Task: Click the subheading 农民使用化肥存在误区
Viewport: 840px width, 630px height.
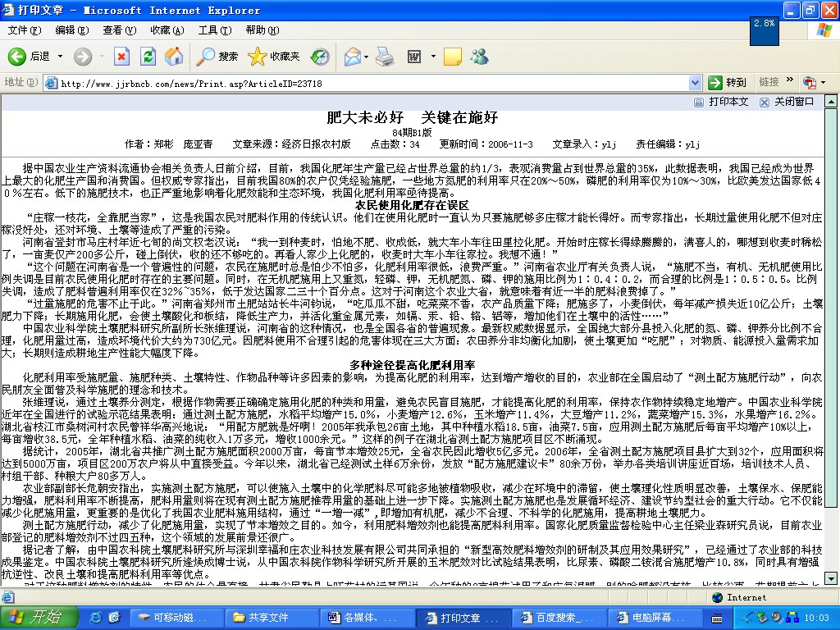Action: click(x=412, y=205)
